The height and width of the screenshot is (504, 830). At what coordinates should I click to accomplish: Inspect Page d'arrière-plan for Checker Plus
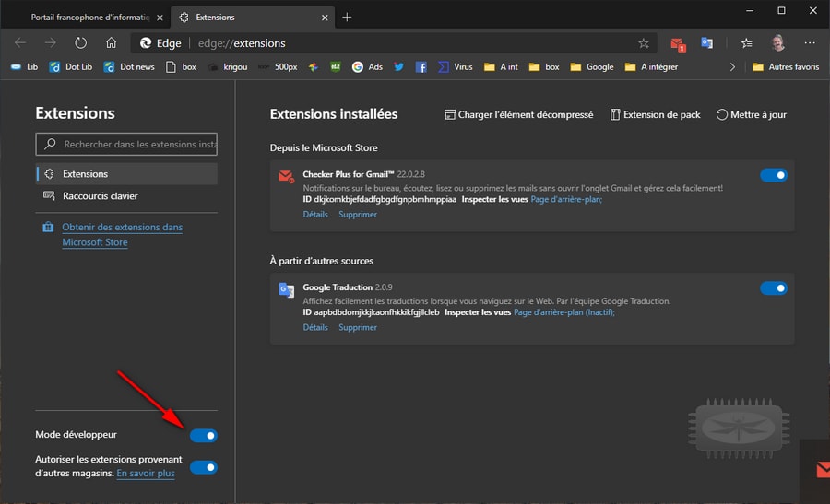pyautogui.click(x=566, y=199)
